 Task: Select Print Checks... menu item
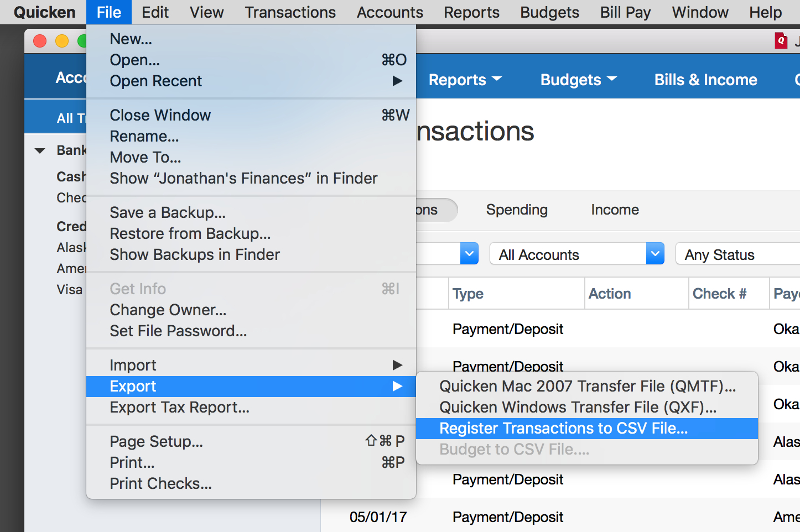(251, 484)
